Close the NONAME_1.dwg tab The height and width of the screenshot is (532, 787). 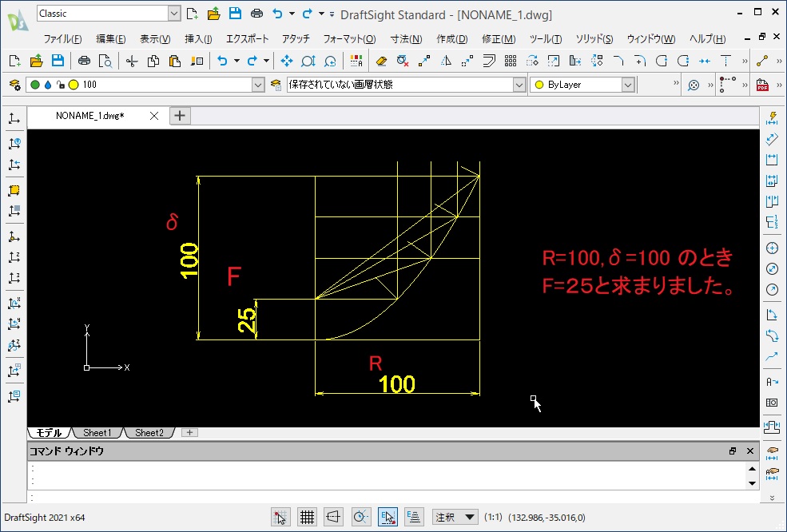(x=154, y=116)
